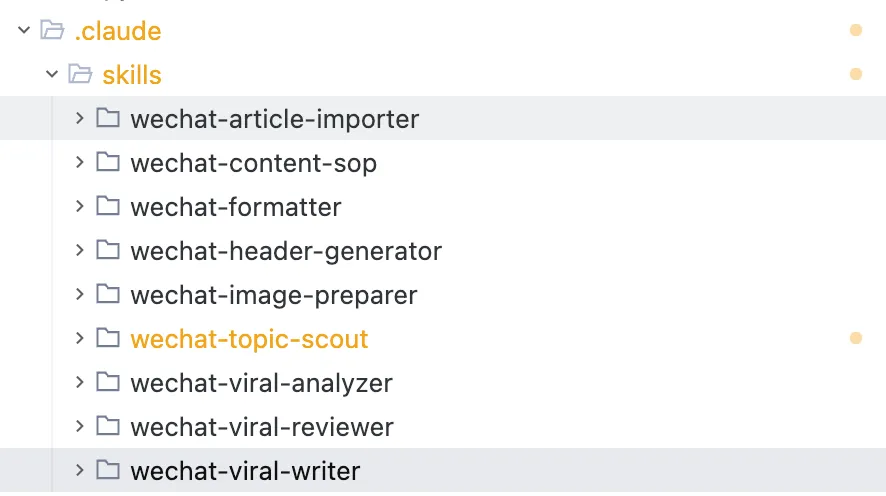Click the wechat-topic-scout folder icon
The image size is (886, 496).
pos(108,339)
